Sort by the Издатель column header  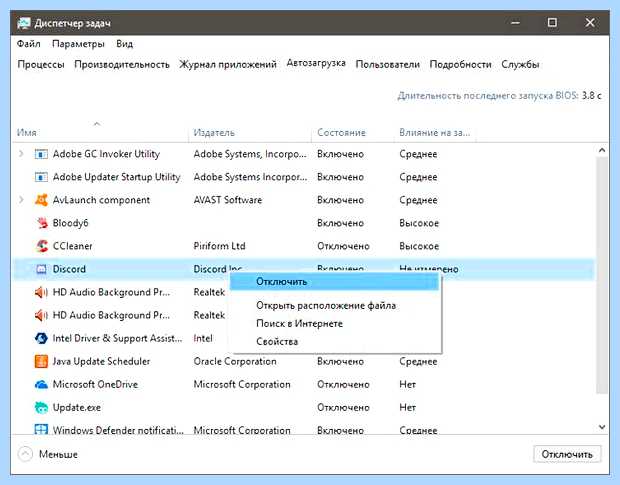coord(214,133)
